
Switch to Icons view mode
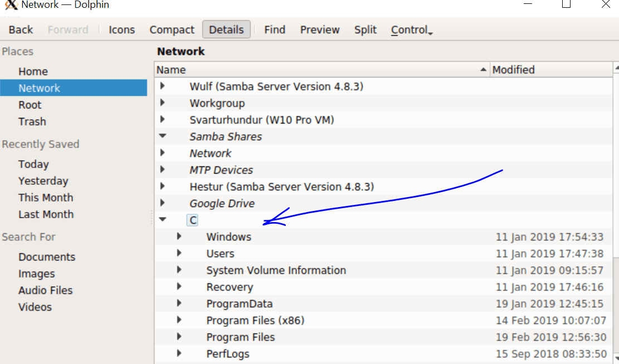[x=121, y=29]
